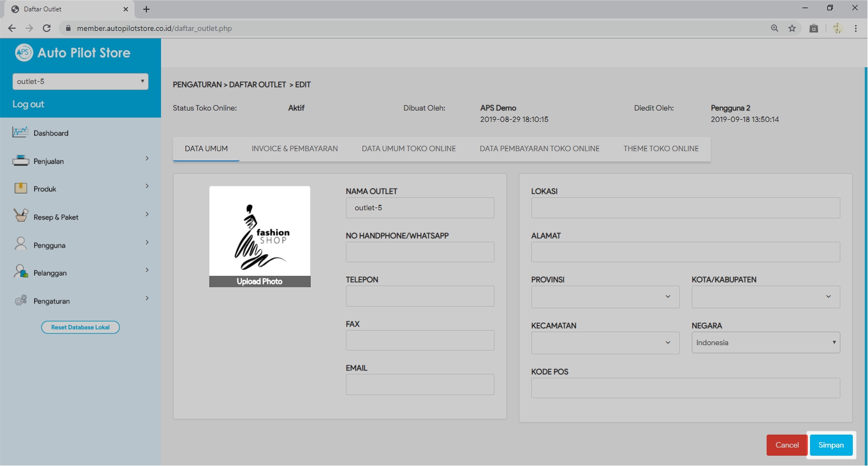
Task: Open the Negara dropdown showing Indonesia
Action: (x=766, y=342)
